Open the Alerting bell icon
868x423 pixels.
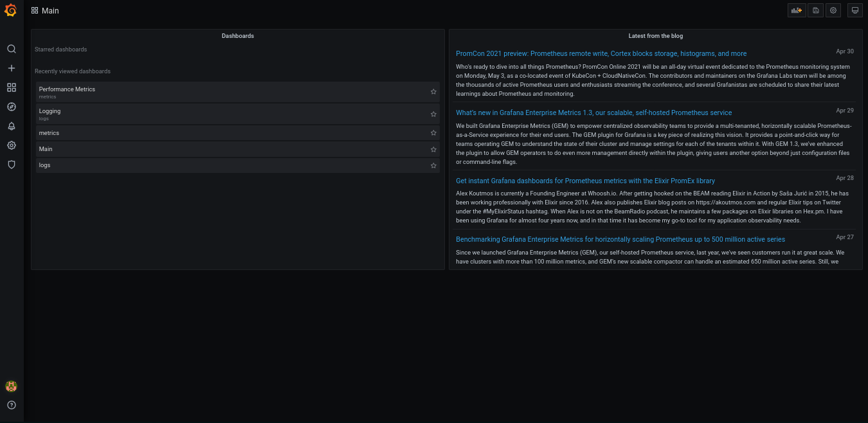tap(12, 126)
